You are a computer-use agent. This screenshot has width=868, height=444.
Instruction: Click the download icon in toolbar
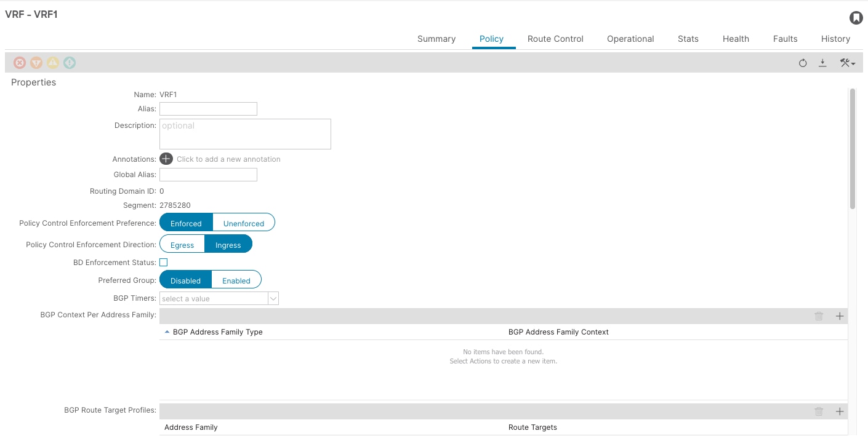[822, 63]
